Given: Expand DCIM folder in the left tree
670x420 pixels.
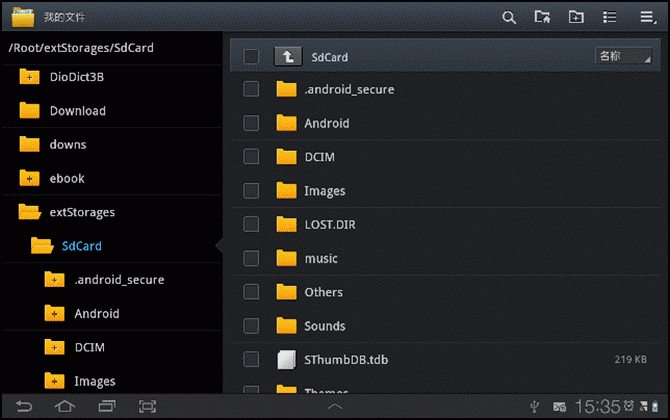Looking at the screenshot, I should tap(54, 347).
